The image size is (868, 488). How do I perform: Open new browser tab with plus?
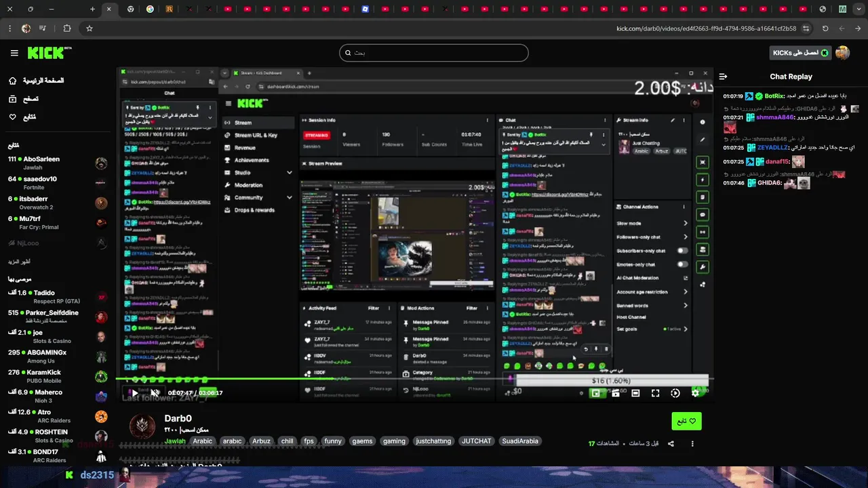92,9
